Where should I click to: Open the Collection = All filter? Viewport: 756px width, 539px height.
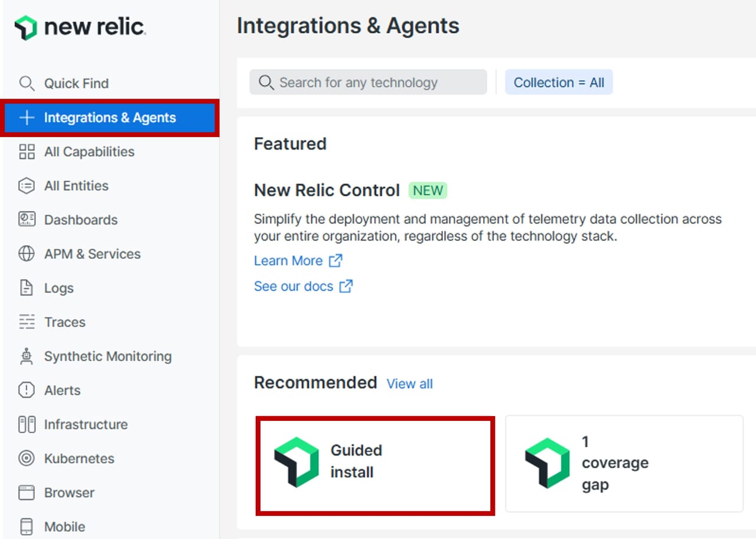coord(558,83)
